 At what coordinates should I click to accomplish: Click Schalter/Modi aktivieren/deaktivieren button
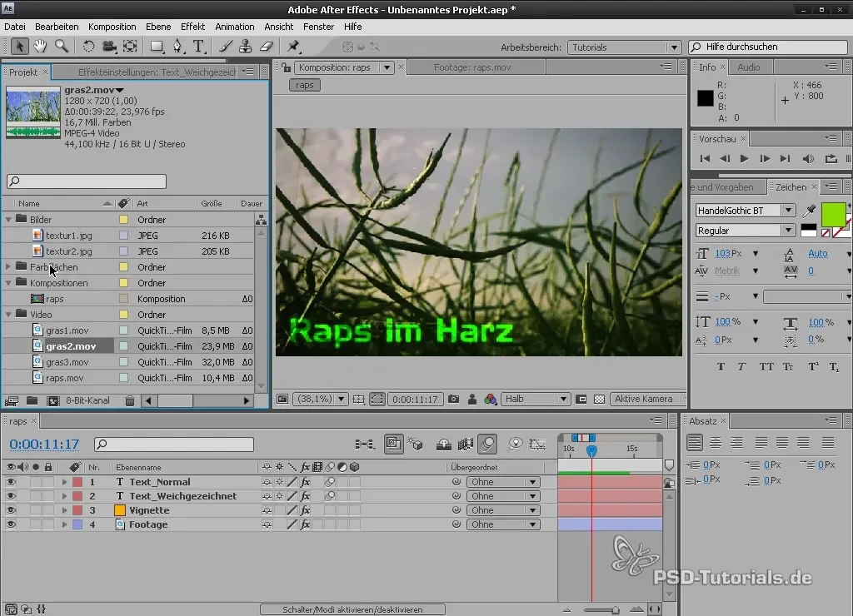click(x=352, y=609)
